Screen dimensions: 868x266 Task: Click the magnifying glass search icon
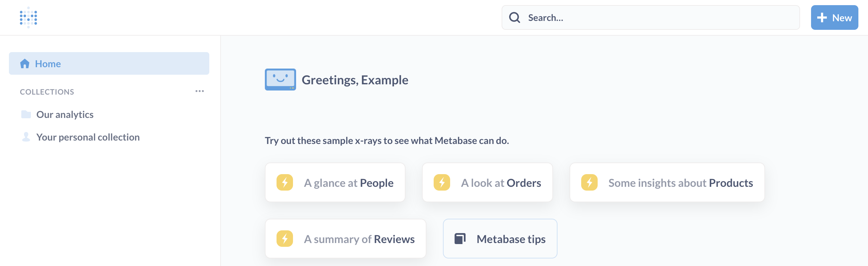tap(514, 17)
